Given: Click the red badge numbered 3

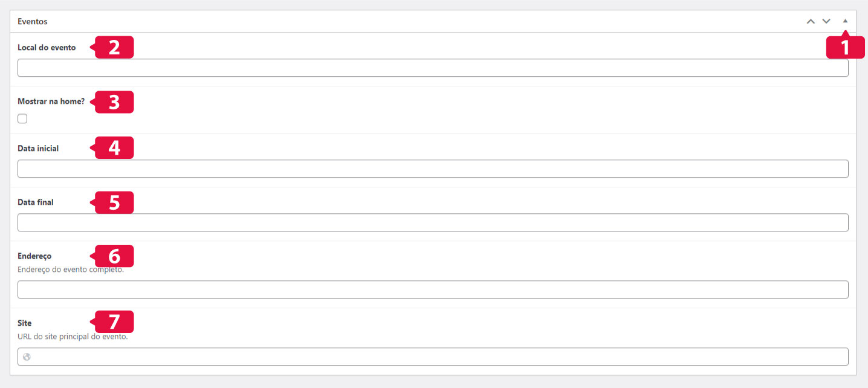Looking at the screenshot, I should click(x=113, y=102).
